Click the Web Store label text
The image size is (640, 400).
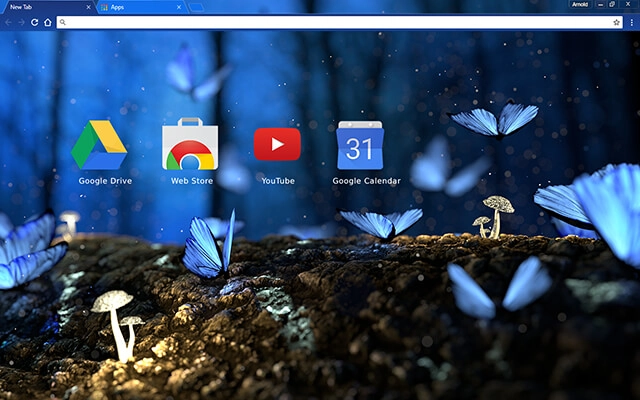pyautogui.click(x=192, y=181)
